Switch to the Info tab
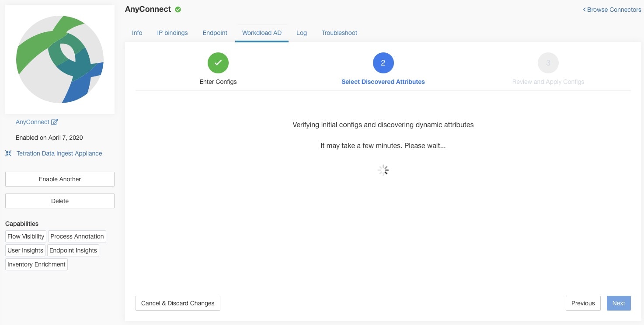 137,33
